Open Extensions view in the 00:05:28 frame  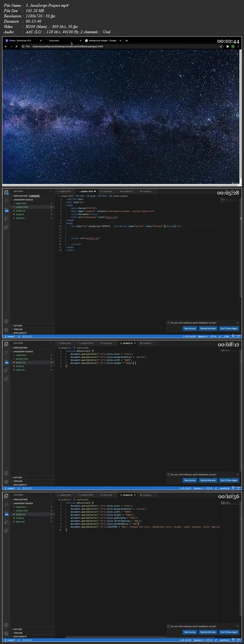[6, 227]
